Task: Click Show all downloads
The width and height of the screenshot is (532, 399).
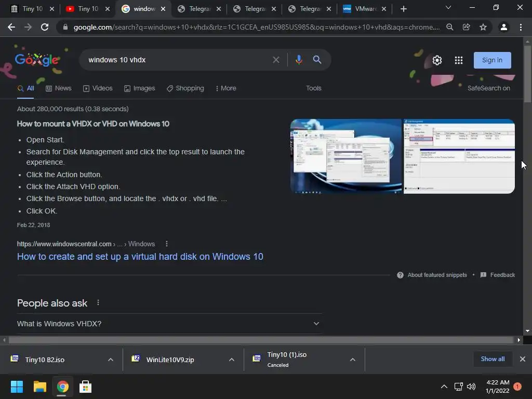Action: coord(493,359)
